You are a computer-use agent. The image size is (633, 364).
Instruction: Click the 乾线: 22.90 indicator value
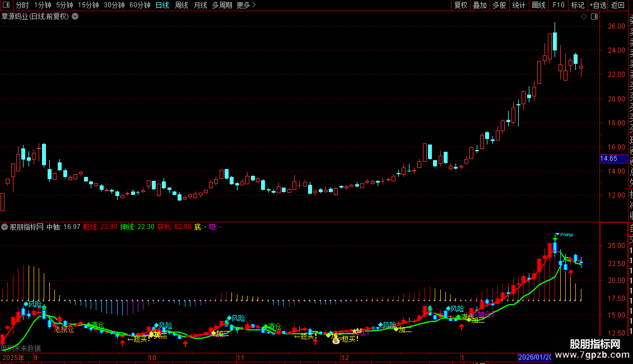[x=100, y=227]
